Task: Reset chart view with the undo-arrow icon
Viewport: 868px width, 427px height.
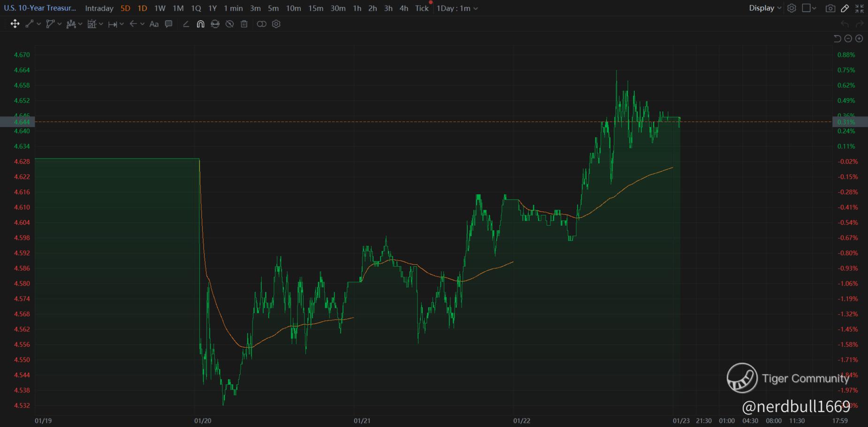Action: (837, 38)
